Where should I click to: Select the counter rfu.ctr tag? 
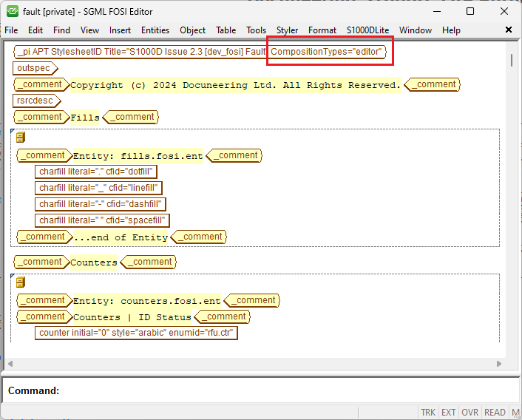pos(136,333)
